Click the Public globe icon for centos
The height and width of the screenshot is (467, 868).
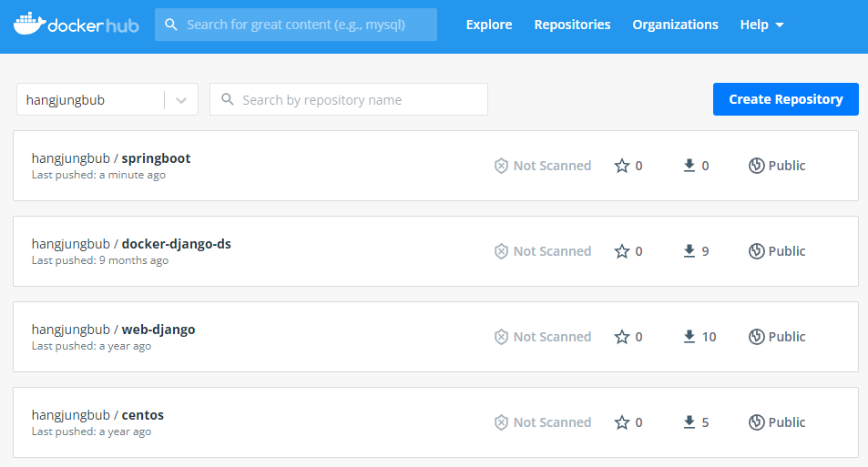[x=757, y=422]
